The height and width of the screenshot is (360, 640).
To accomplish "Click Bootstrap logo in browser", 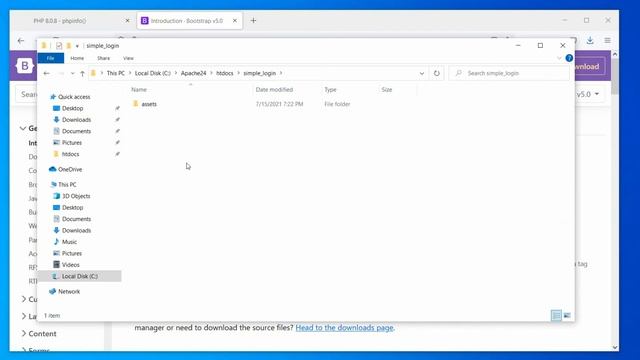I will pyautogui.click(x=24, y=66).
